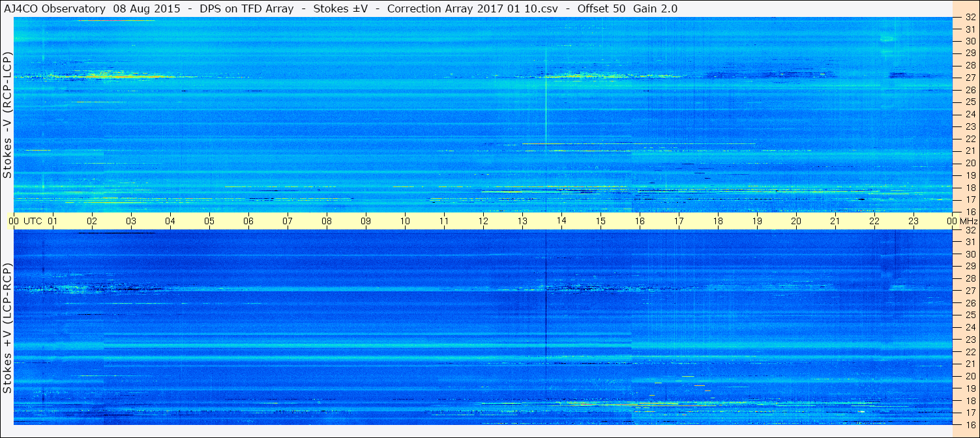Select the 10 hour marker on UTC axis
Image resolution: width=980 pixels, height=438 pixels.
tap(405, 221)
